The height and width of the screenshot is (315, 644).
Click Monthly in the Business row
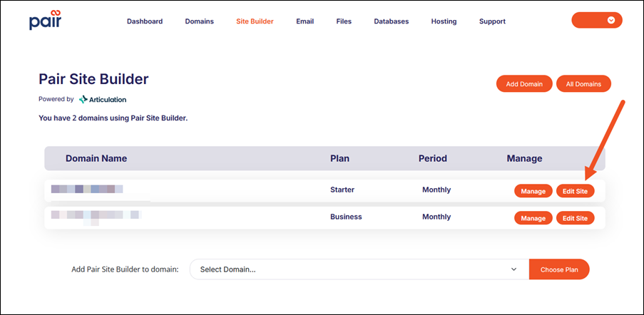click(436, 217)
